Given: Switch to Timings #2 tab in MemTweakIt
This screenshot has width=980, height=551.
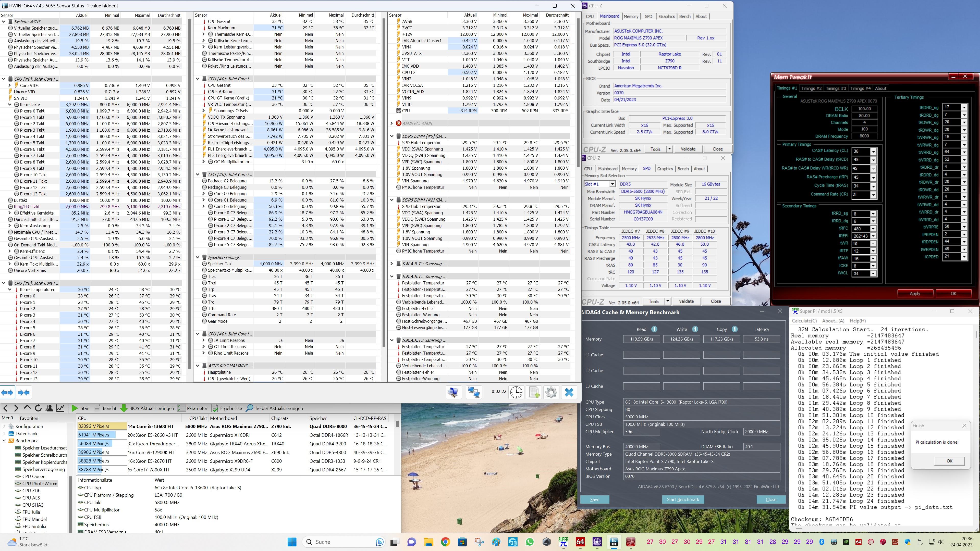Looking at the screenshot, I should click(x=811, y=88).
